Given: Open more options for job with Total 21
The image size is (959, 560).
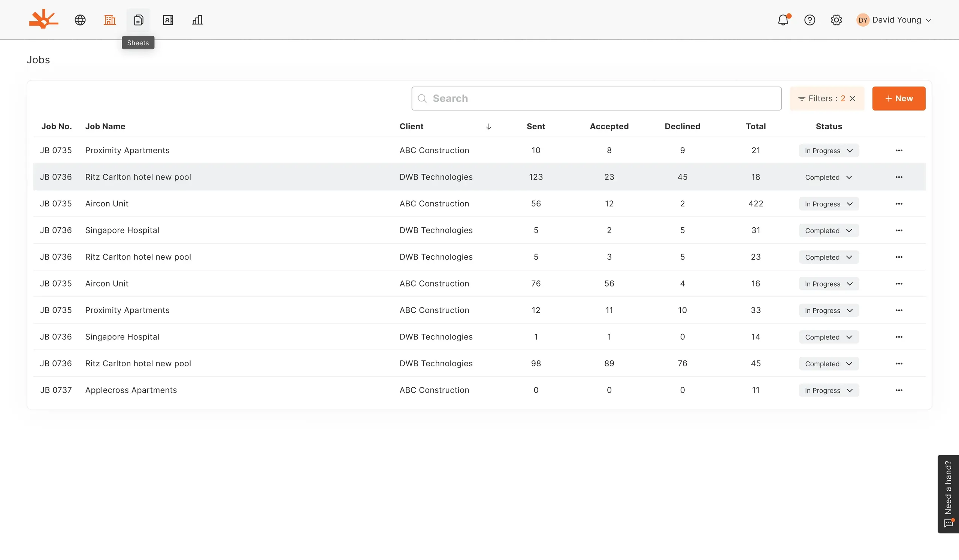Looking at the screenshot, I should (899, 150).
